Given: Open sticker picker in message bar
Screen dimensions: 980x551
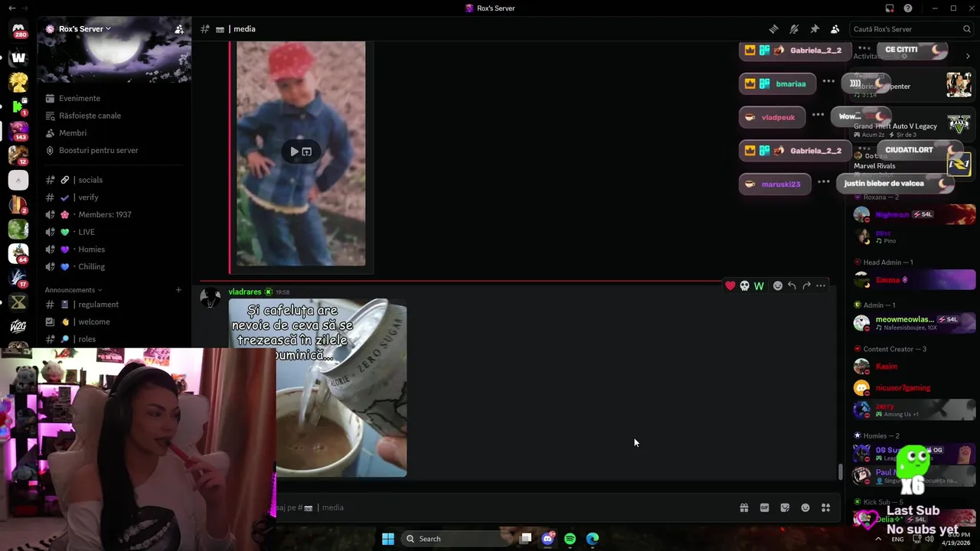Looking at the screenshot, I should coord(785,507).
